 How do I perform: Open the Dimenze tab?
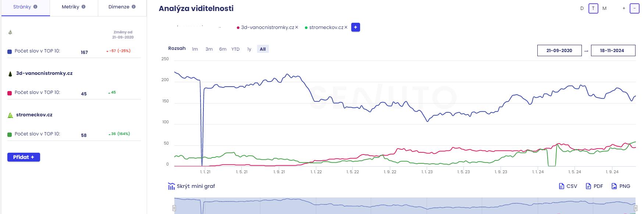(x=119, y=7)
